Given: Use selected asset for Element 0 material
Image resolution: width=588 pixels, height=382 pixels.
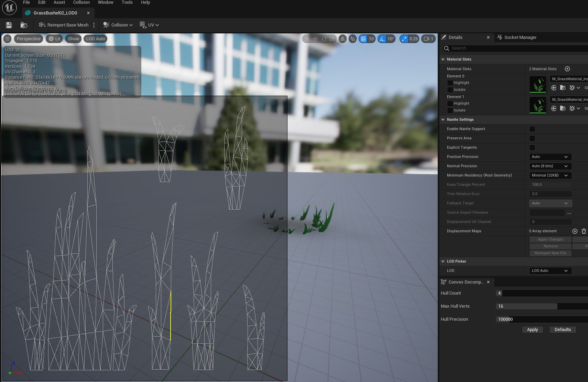Looking at the screenshot, I should coord(554,88).
